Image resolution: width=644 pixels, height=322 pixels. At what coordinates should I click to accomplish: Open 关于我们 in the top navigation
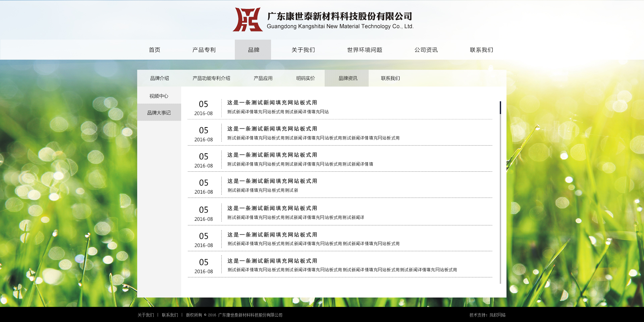point(303,50)
